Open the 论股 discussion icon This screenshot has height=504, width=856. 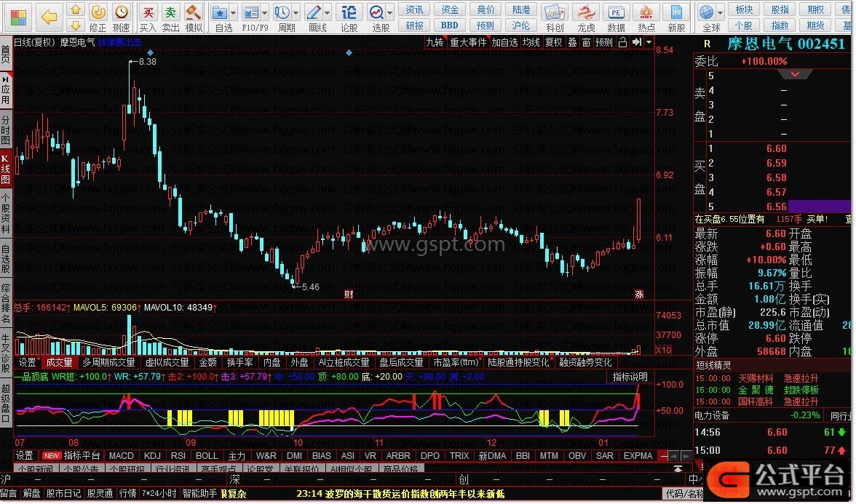349,17
